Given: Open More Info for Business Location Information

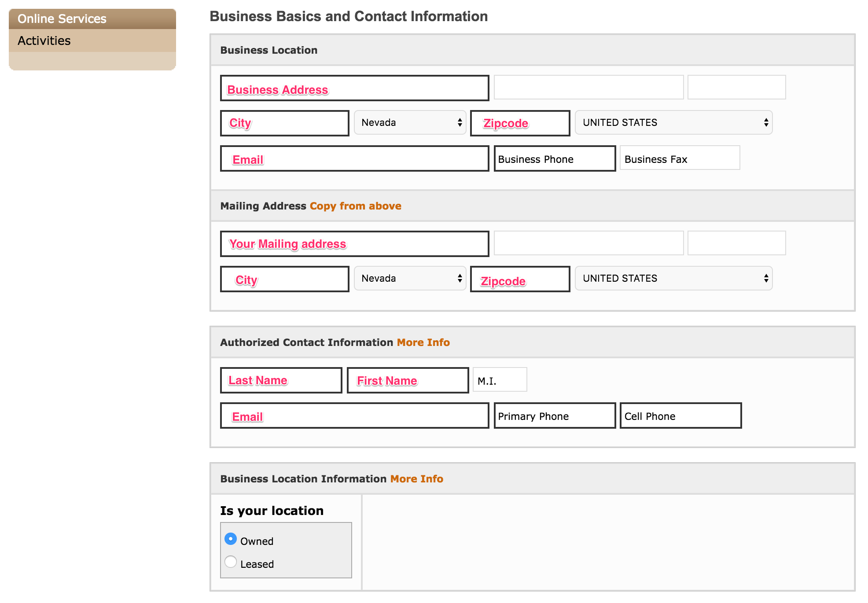Looking at the screenshot, I should pos(417,479).
